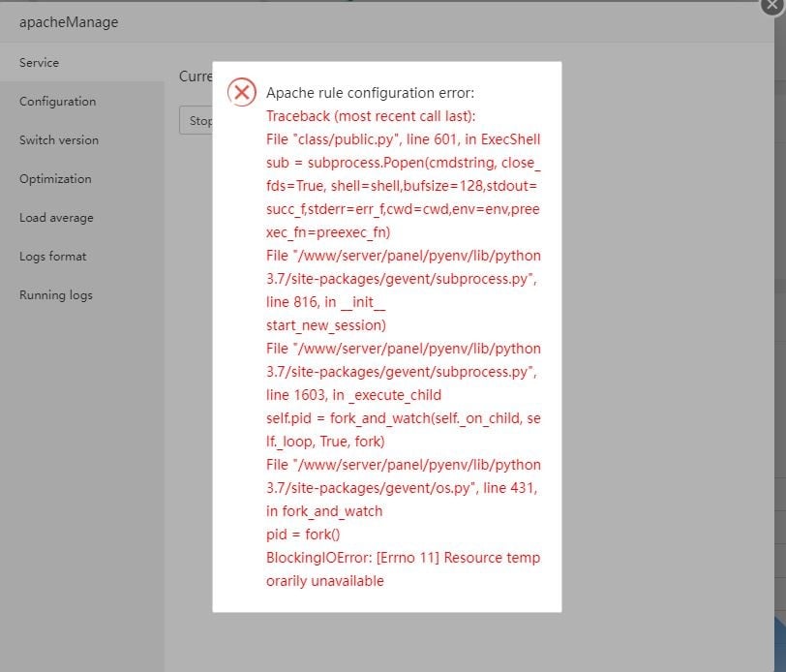
Task: Open the Logs format page
Action: pos(52,256)
